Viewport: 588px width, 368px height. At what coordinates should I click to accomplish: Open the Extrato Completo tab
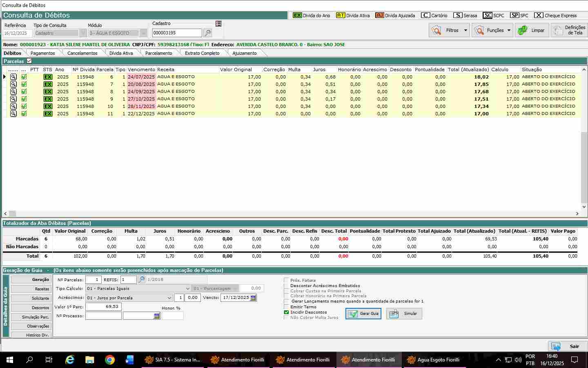tap(202, 53)
